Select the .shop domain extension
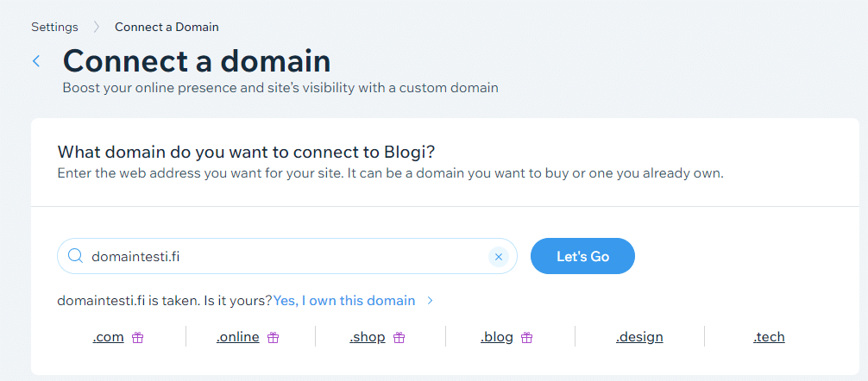Viewport: 868px width, 381px height. coord(368,337)
